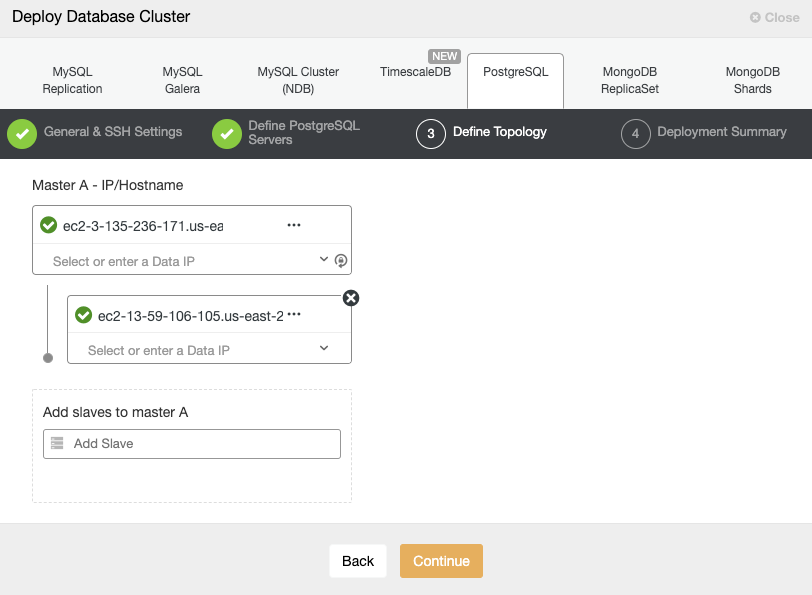
Task: Open the TimescaleDB tab
Action: coord(415,72)
